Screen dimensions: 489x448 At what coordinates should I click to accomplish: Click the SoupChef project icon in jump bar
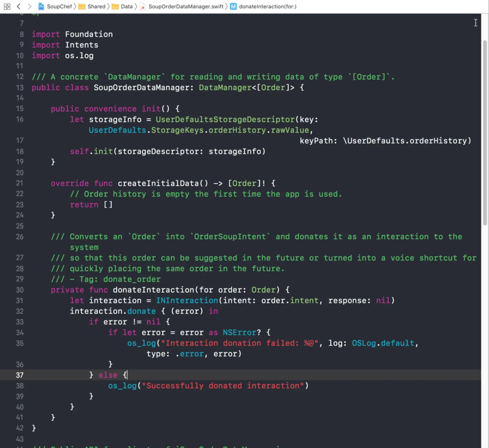pyautogui.click(x=41, y=7)
